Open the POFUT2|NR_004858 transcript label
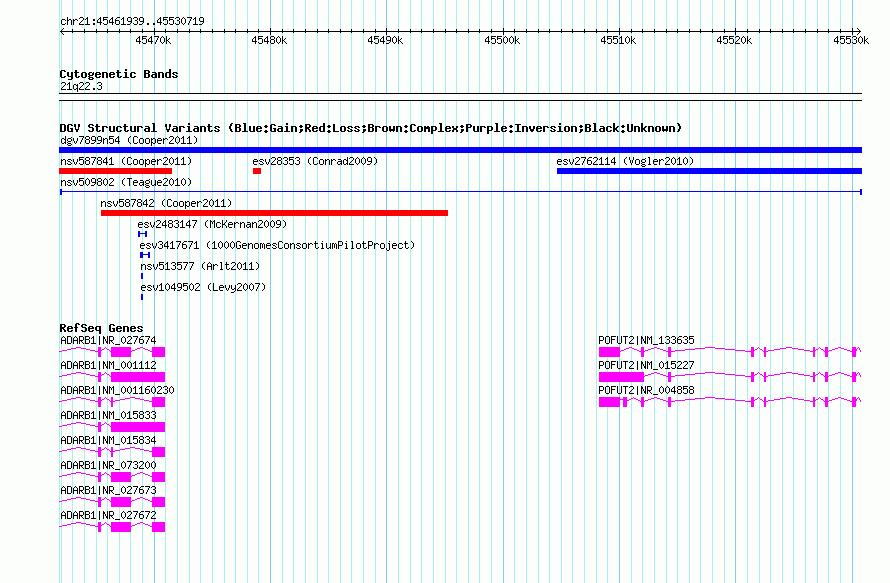 646,390
